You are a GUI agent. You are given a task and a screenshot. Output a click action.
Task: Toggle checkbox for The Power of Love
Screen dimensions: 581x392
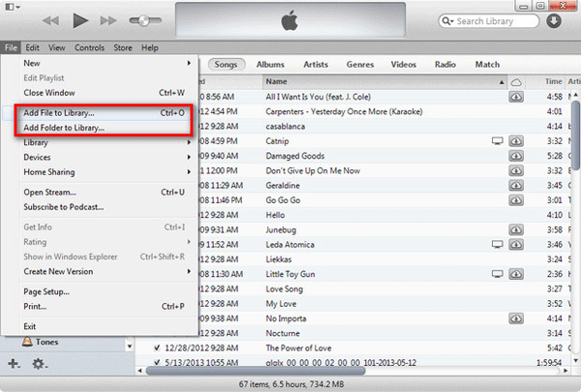pyautogui.click(x=157, y=347)
